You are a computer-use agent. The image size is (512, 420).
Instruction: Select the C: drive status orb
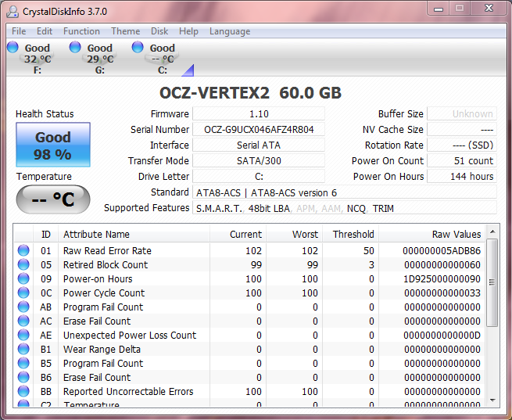(138, 48)
